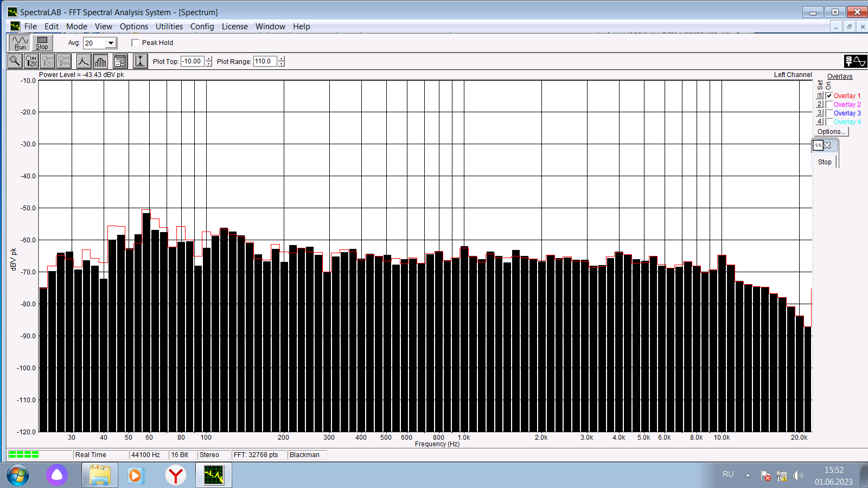Viewport: 868px width, 488px height.
Task: Turn on the Overlay 2 checkbox
Action: coord(829,105)
